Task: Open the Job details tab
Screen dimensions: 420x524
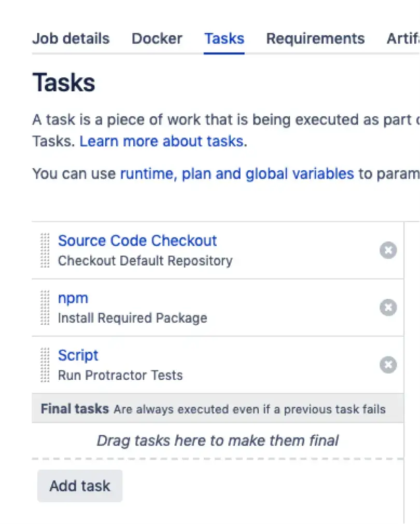Action: (x=71, y=39)
